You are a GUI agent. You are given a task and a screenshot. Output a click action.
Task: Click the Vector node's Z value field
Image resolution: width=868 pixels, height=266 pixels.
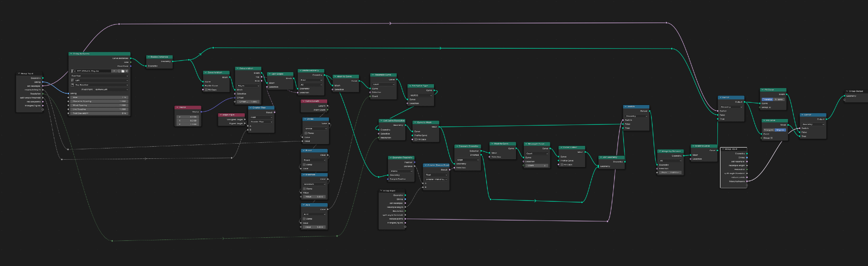(x=188, y=124)
